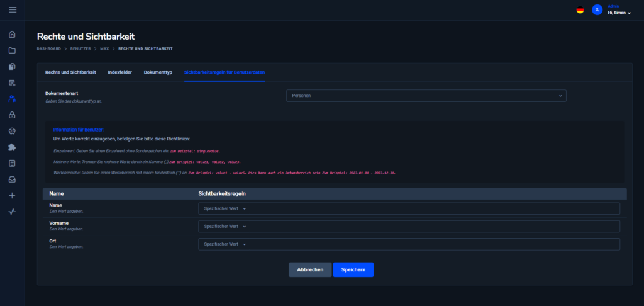This screenshot has height=306, width=644.
Task: Click the Ort value input field
Action: [435, 244]
